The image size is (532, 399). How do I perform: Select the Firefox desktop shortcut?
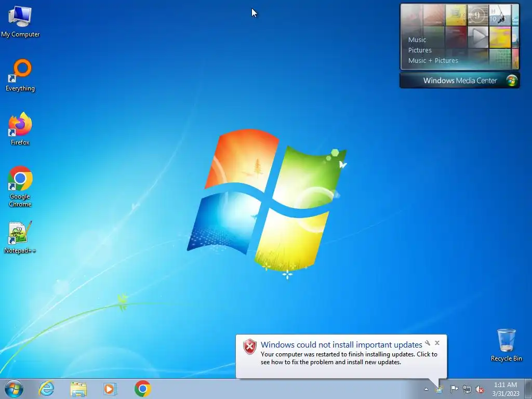pyautogui.click(x=20, y=129)
